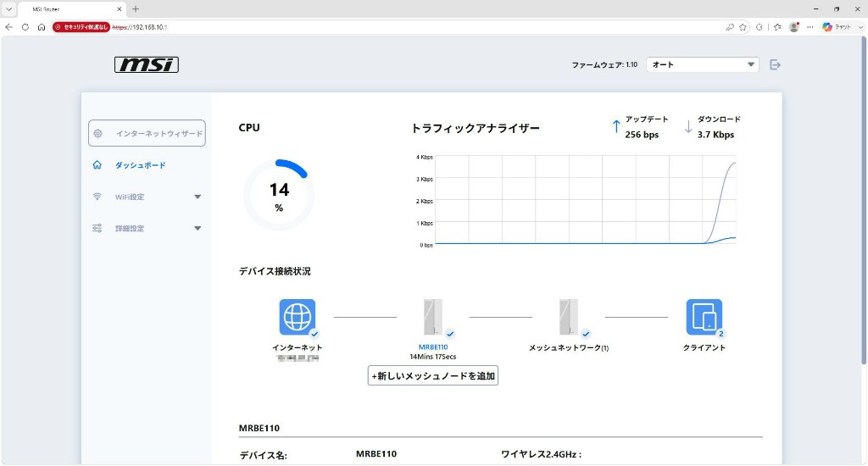The height and width of the screenshot is (466, 868).
Task: Click the クライアント label
Action: [x=704, y=347]
